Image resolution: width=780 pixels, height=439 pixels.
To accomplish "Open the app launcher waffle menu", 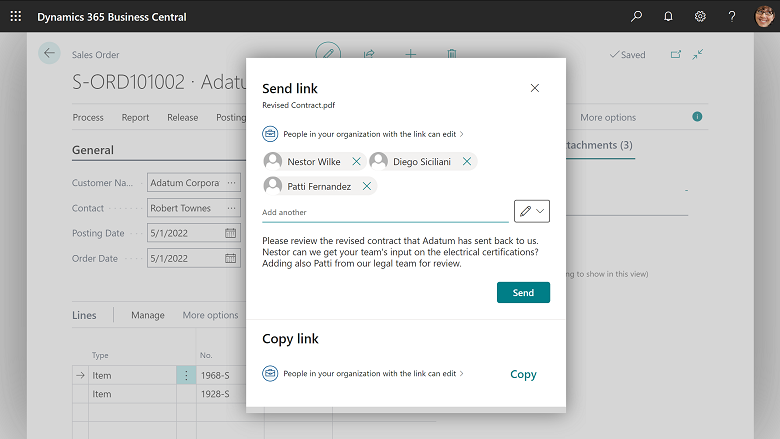I will point(16,16).
